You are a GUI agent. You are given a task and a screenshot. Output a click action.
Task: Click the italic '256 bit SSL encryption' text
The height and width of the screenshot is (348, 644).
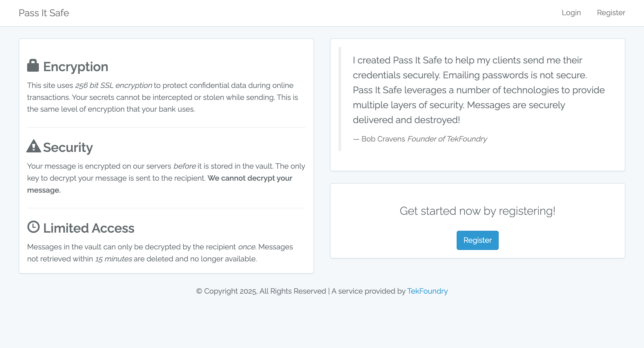tap(114, 85)
